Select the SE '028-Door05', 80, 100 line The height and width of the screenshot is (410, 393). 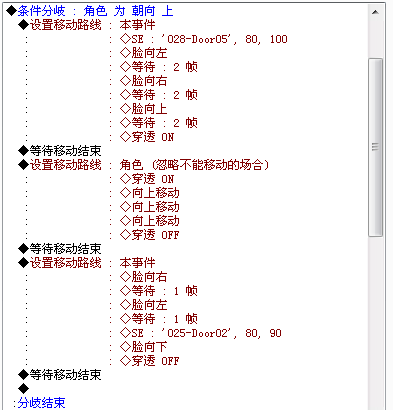pos(204,39)
